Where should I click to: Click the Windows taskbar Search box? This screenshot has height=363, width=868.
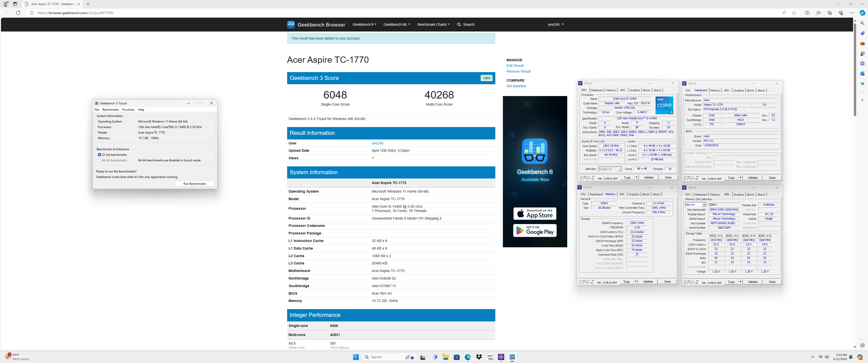click(x=390, y=357)
